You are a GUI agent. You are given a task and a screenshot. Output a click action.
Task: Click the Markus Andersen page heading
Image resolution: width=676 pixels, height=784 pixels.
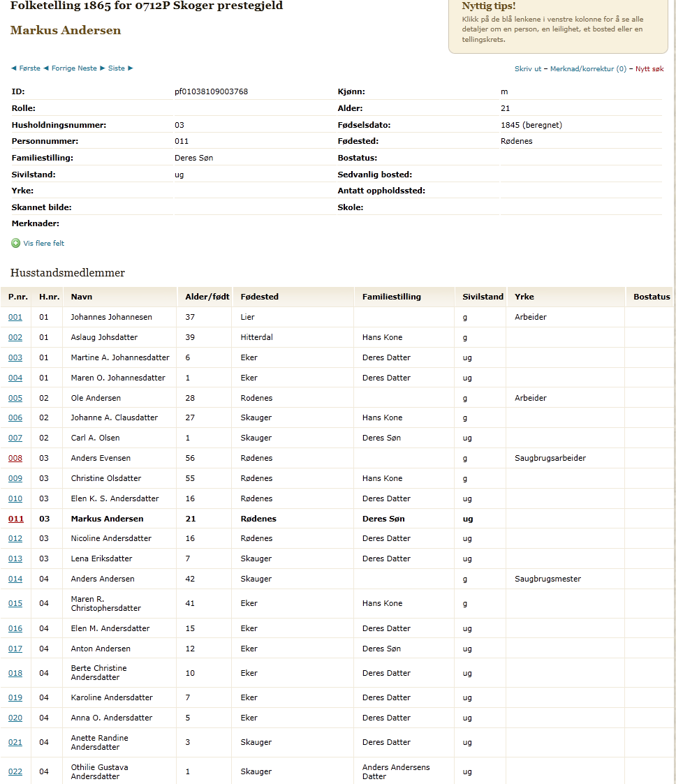[66, 30]
